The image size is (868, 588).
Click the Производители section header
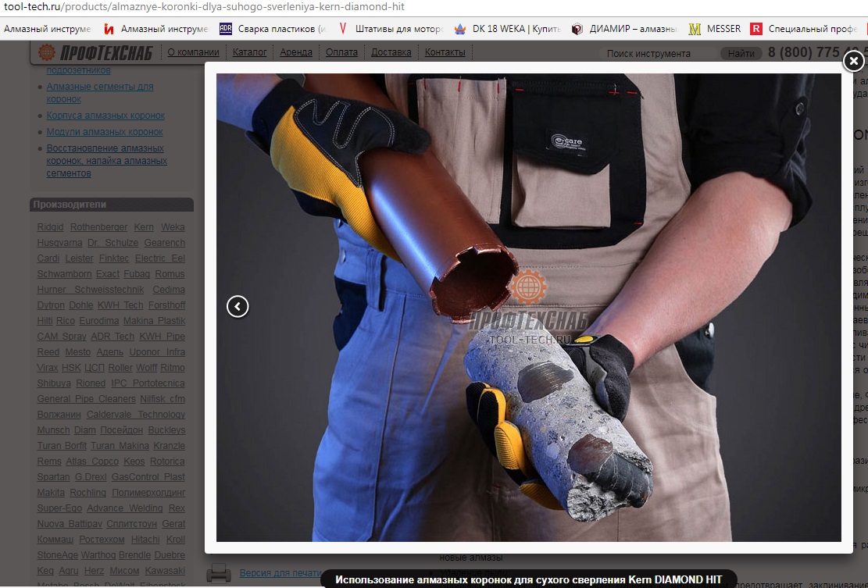(x=111, y=204)
